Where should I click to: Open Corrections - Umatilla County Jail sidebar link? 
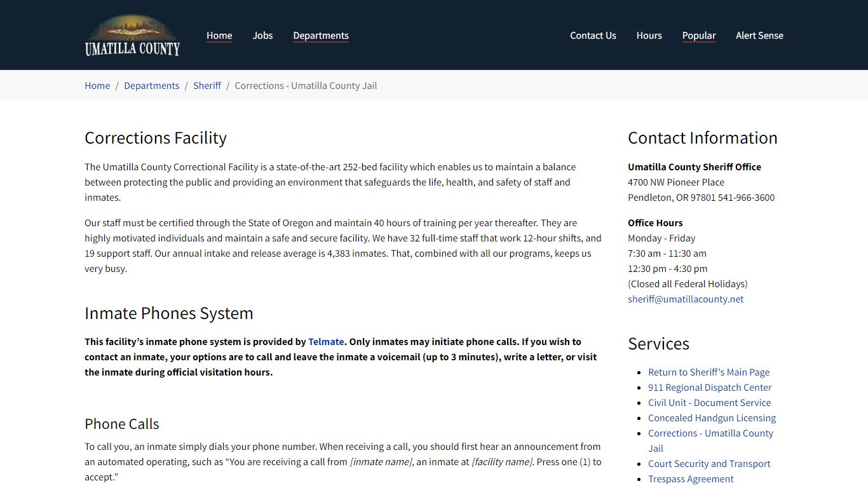pos(710,441)
